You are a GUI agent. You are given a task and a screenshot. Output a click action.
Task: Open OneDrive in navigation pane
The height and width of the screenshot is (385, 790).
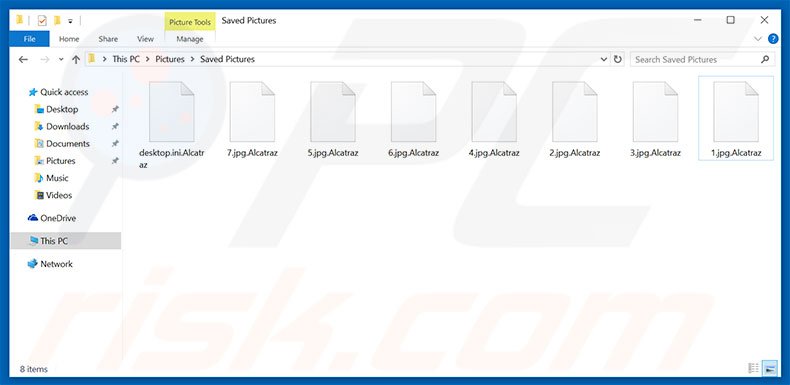[x=58, y=218]
